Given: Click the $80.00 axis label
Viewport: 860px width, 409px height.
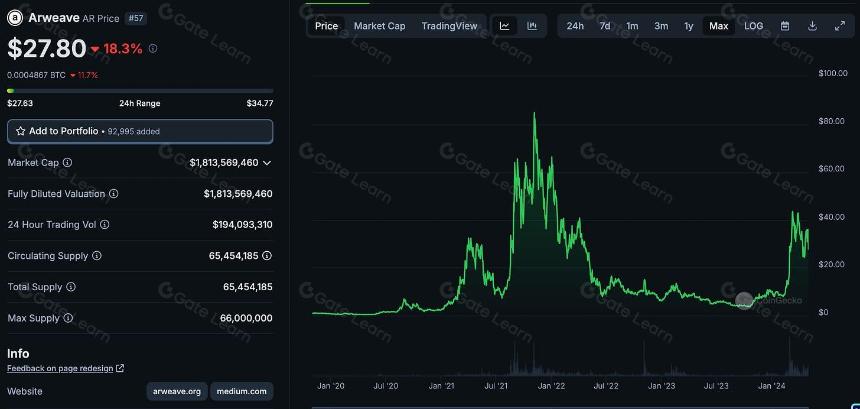Looking at the screenshot, I should coord(831,121).
